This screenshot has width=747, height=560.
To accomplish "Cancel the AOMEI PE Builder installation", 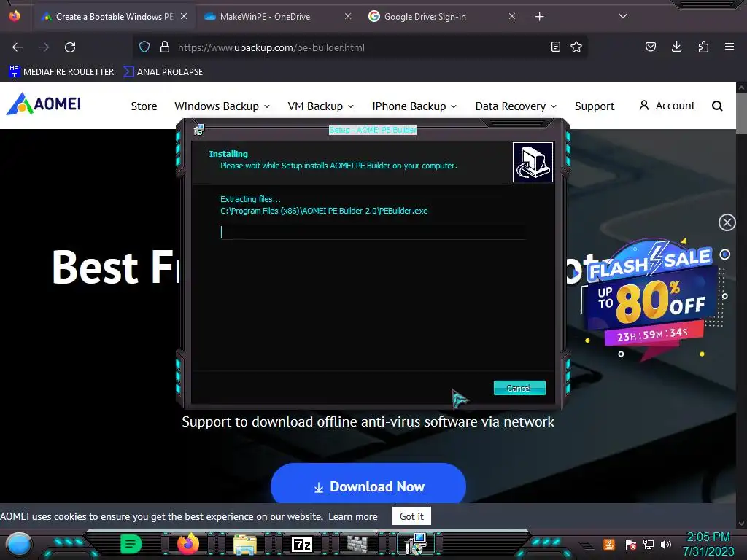I will (519, 388).
